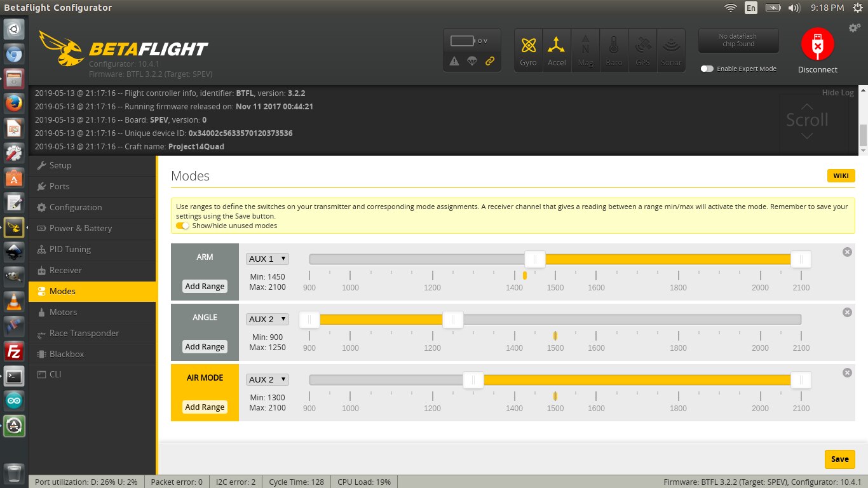The width and height of the screenshot is (868, 488).
Task: Click Hide Log link
Action: click(x=837, y=92)
